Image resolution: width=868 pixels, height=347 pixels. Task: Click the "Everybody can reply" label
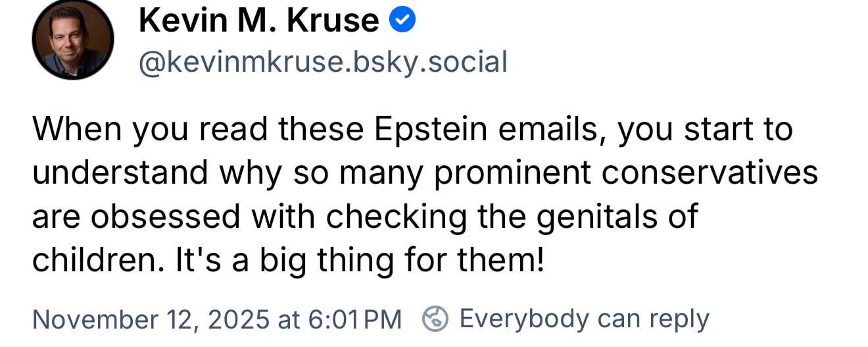click(584, 319)
